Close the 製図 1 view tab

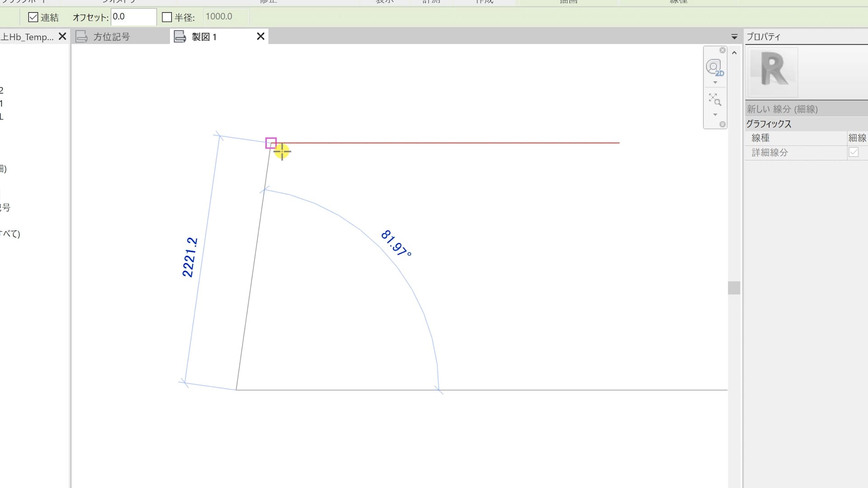tap(260, 37)
